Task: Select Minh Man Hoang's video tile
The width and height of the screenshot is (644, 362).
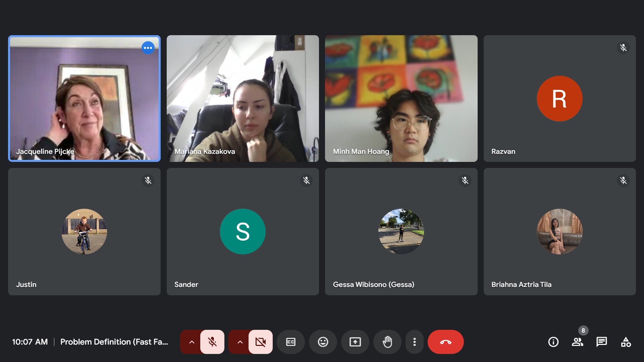Action: (401, 98)
